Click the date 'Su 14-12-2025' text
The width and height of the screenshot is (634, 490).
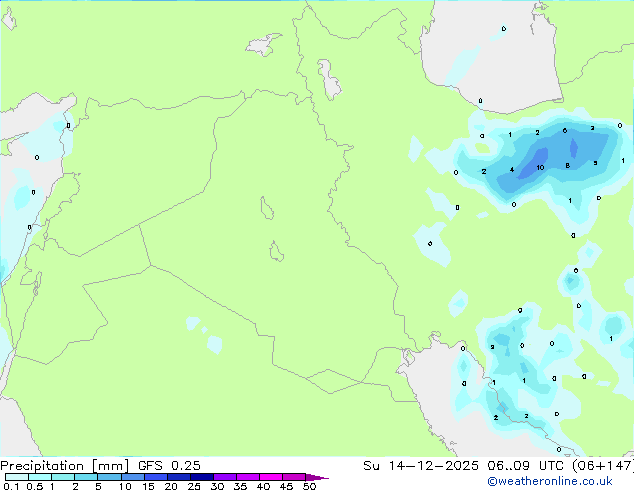[x=421, y=465]
